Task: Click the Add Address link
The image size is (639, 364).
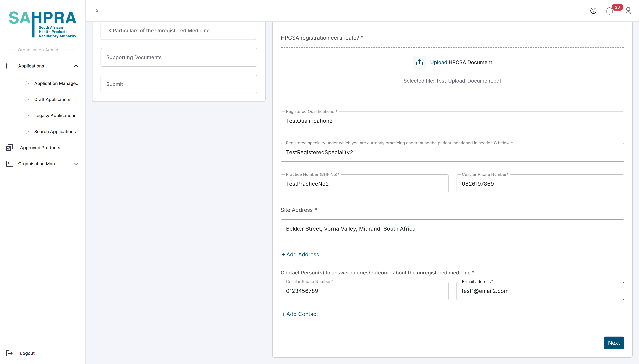Action: (x=300, y=254)
